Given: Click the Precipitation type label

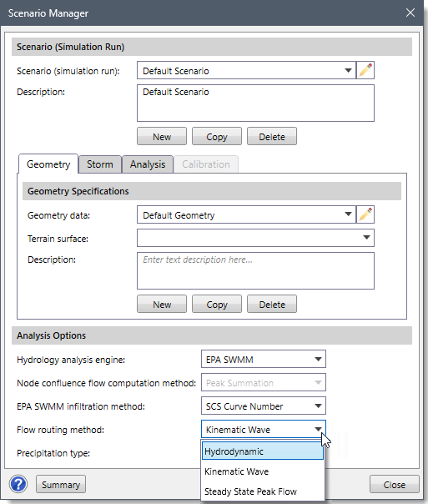Looking at the screenshot, I should (x=53, y=453).
